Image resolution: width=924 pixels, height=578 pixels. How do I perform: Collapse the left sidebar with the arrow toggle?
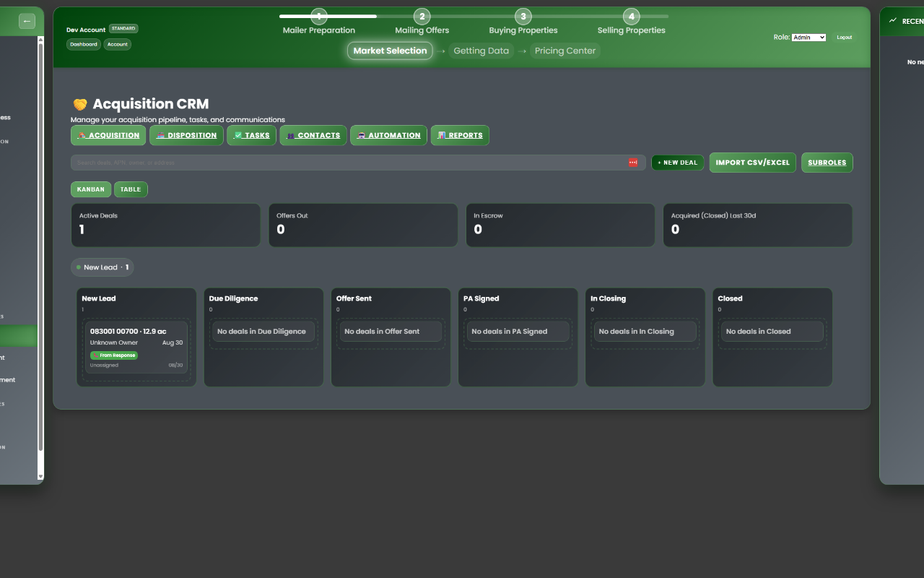[x=26, y=21]
